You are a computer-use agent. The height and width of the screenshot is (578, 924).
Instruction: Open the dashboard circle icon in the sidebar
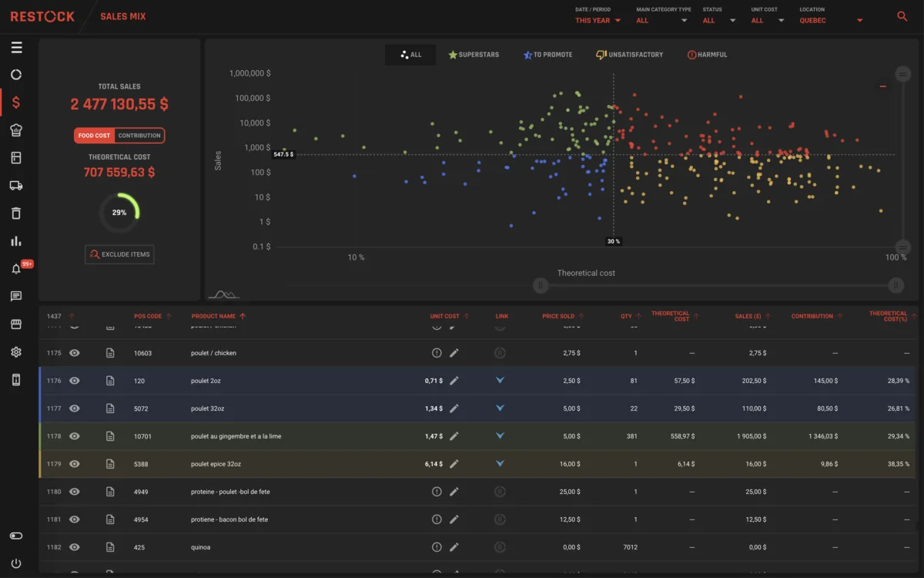(16, 75)
